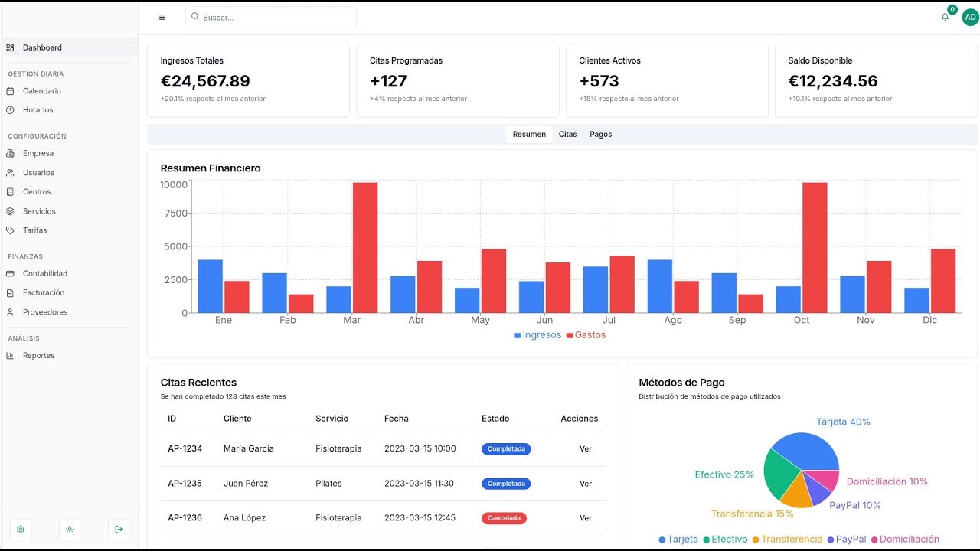Screen dimensions: 980x551
Task: Open the AD user avatar menu
Action: coord(970,17)
